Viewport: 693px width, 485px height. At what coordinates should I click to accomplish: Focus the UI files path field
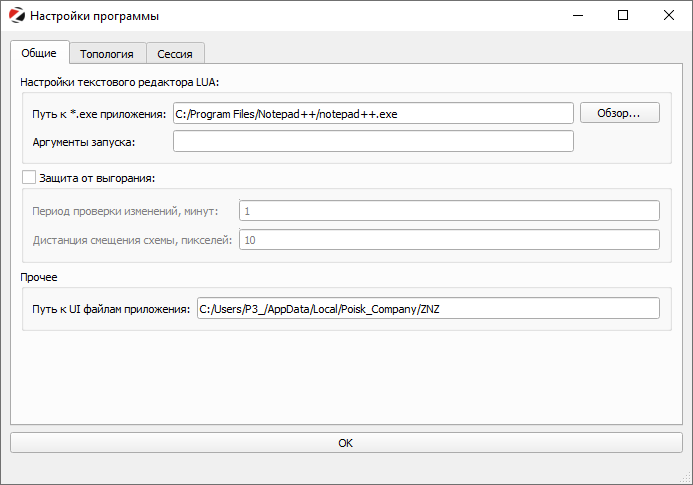(428, 309)
